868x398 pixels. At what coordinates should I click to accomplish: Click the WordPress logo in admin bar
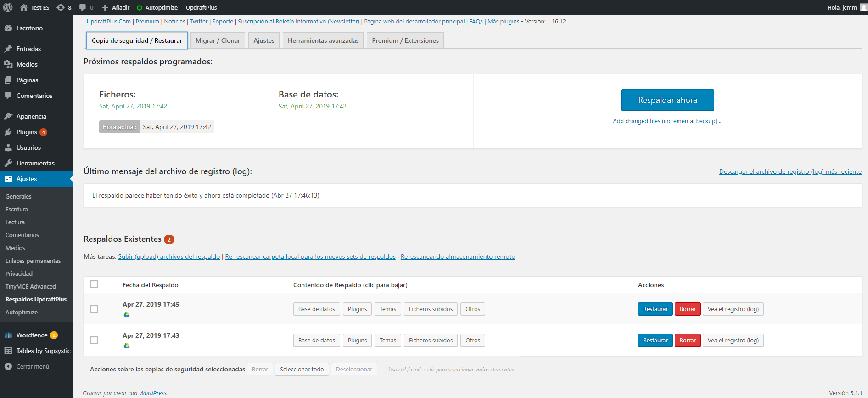coord(8,7)
